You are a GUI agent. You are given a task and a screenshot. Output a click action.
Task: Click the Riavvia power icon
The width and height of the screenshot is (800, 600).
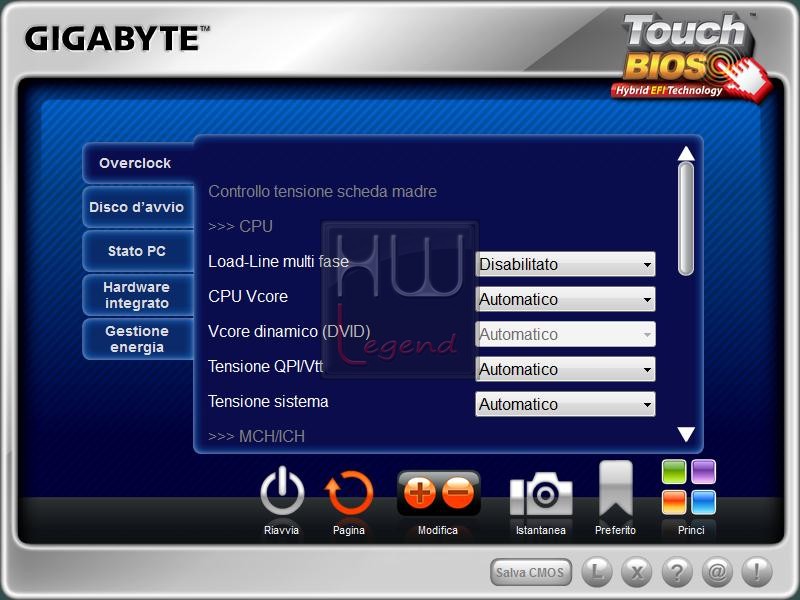point(282,492)
